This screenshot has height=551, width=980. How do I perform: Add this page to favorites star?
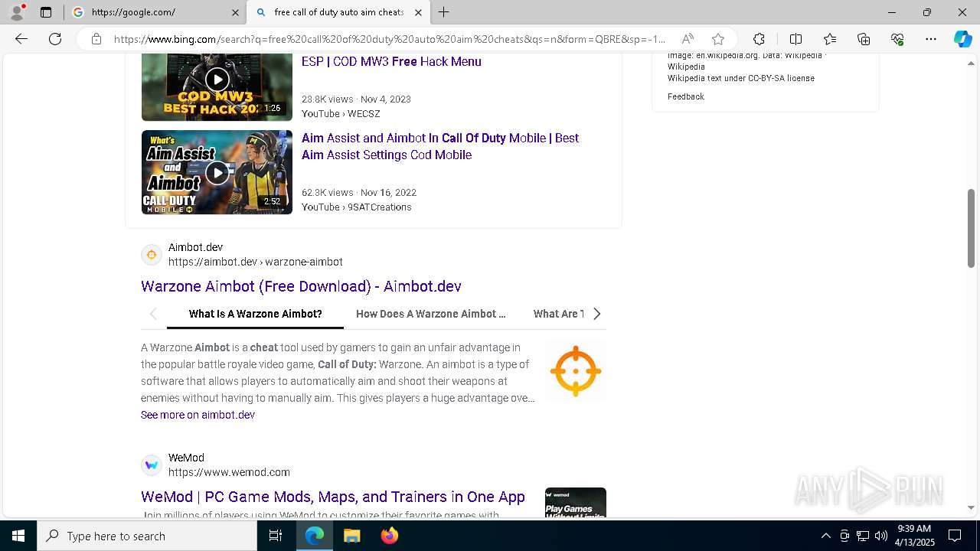(x=718, y=39)
